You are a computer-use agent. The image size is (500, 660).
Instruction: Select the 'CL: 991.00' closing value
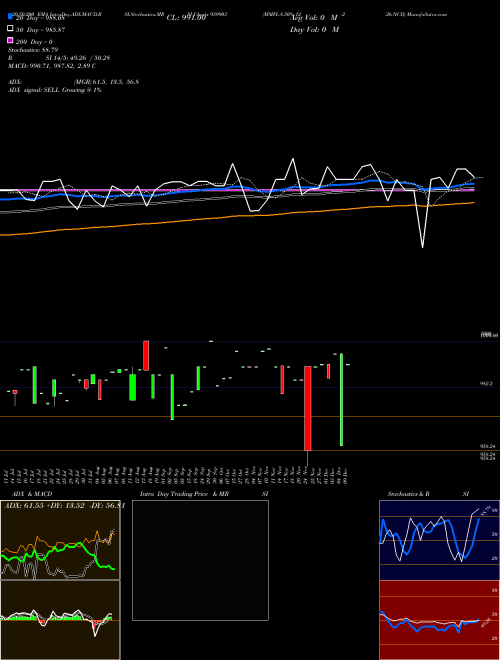tap(186, 18)
